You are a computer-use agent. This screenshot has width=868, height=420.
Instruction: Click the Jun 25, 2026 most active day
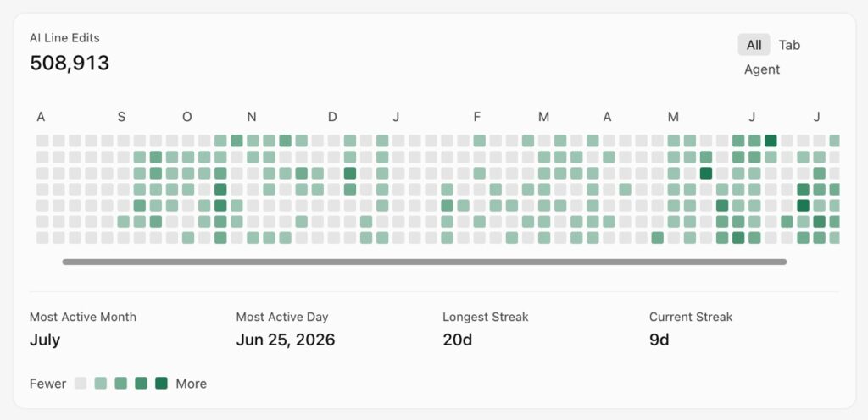coord(286,340)
